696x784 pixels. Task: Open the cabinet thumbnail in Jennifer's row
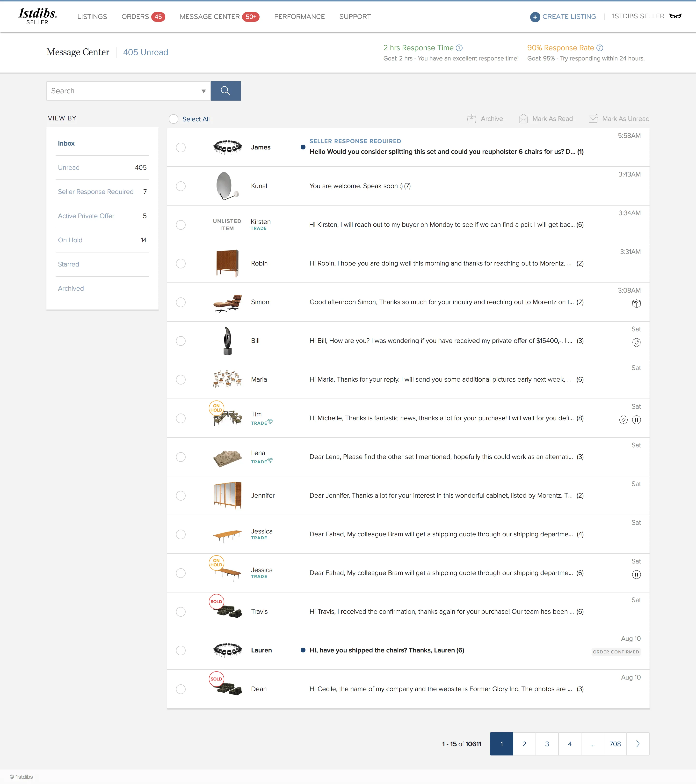click(x=227, y=496)
